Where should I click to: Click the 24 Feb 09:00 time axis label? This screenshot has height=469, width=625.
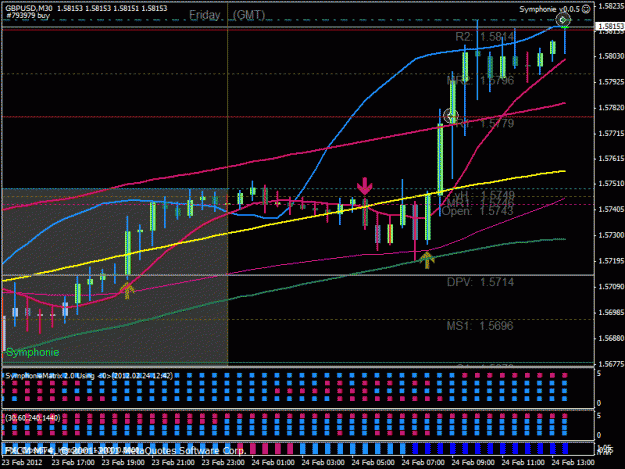(473, 463)
